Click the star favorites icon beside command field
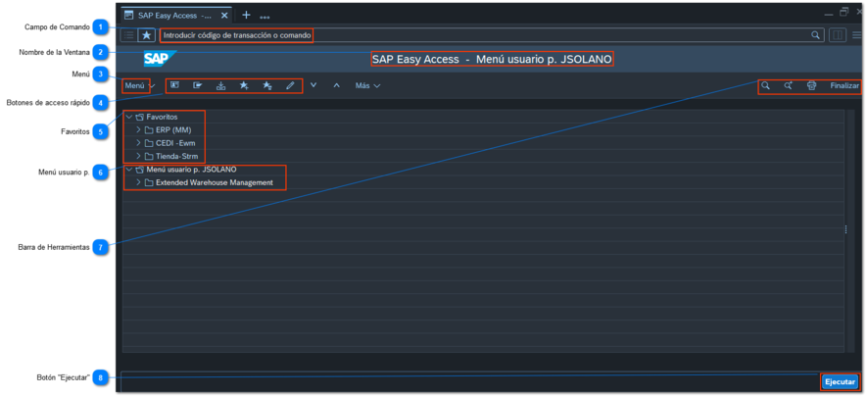The image size is (868, 397). pyautogui.click(x=147, y=35)
